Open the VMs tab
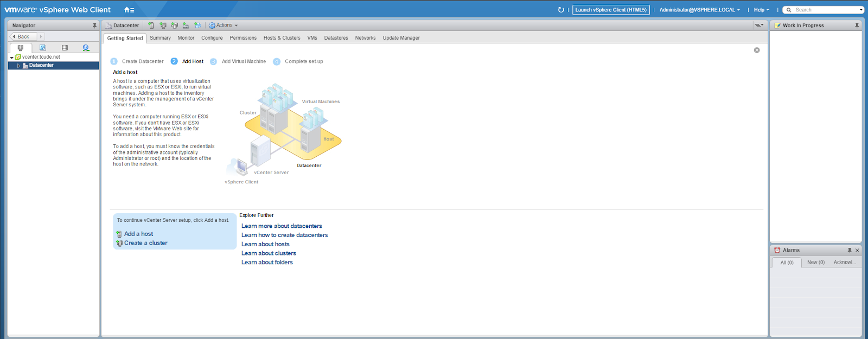 (x=312, y=38)
